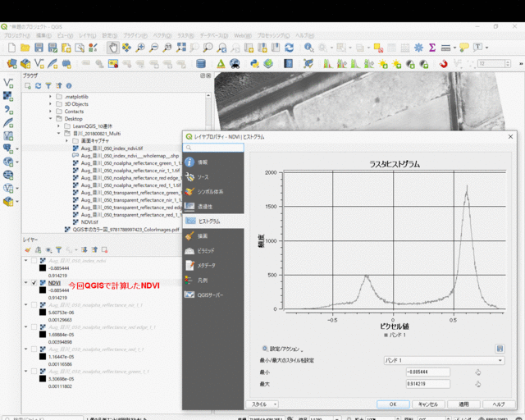Click the Database manager cylinder icon
The image size is (525, 420).
pyautogui.click(x=200, y=63)
